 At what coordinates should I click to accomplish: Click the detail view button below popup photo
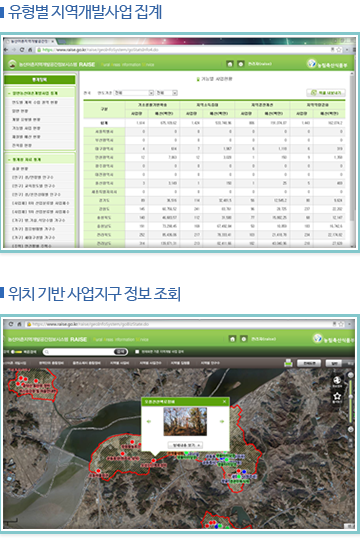click(185, 445)
